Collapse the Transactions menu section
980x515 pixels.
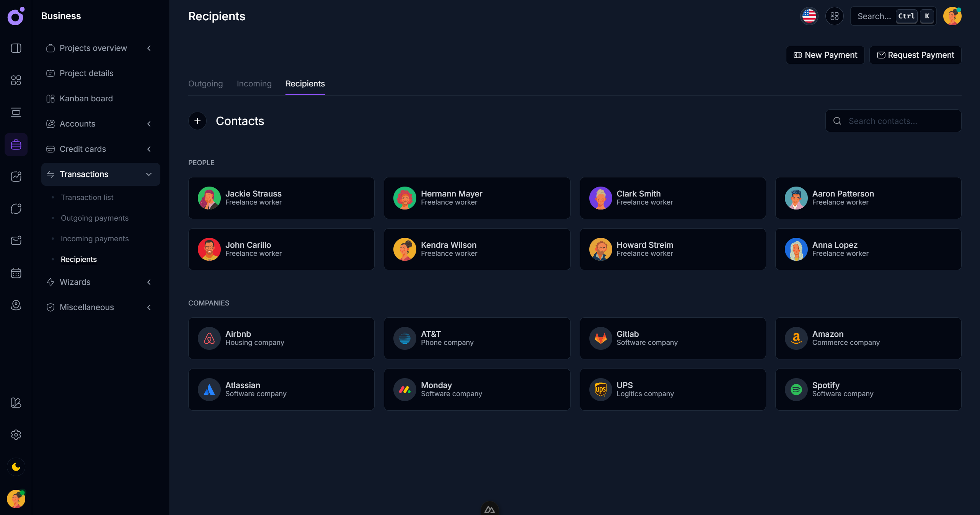149,174
